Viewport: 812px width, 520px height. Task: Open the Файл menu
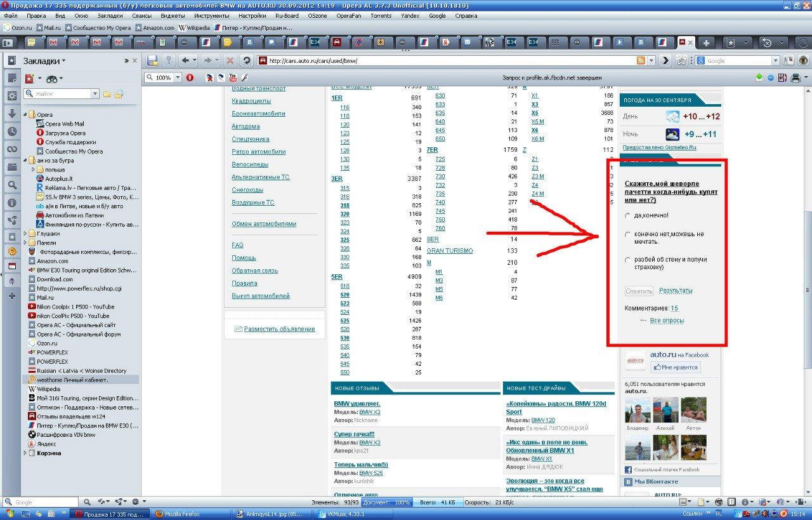coord(11,15)
